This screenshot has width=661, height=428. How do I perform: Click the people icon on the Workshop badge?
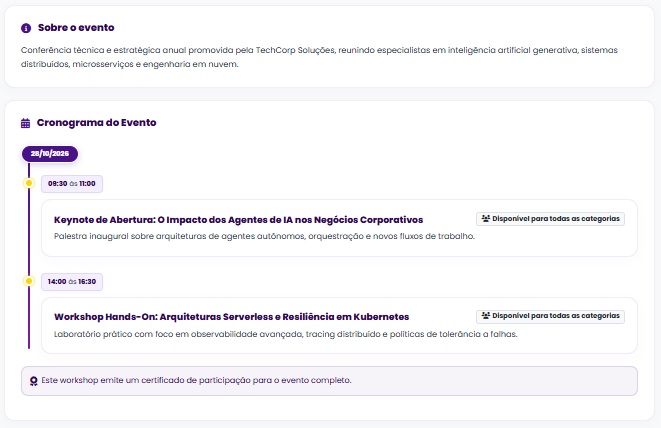click(486, 316)
